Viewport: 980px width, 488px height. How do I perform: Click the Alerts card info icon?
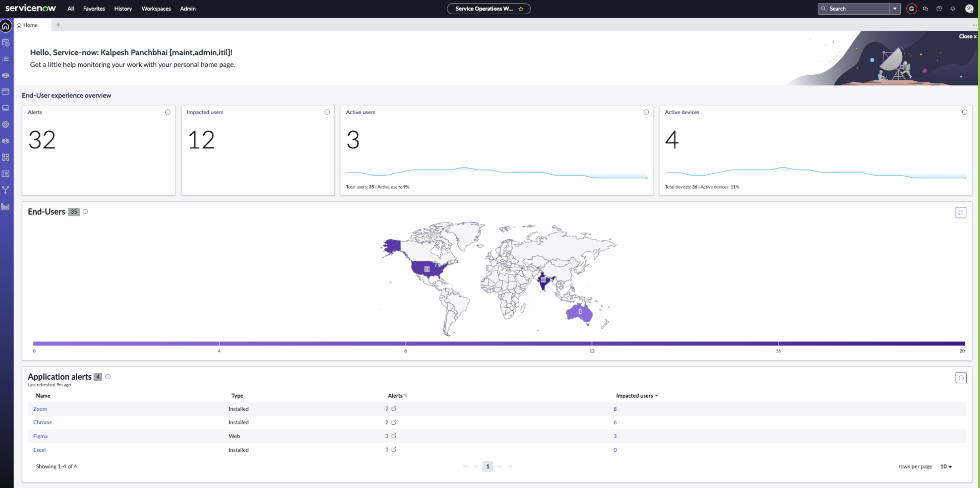(x=168, y=112)
